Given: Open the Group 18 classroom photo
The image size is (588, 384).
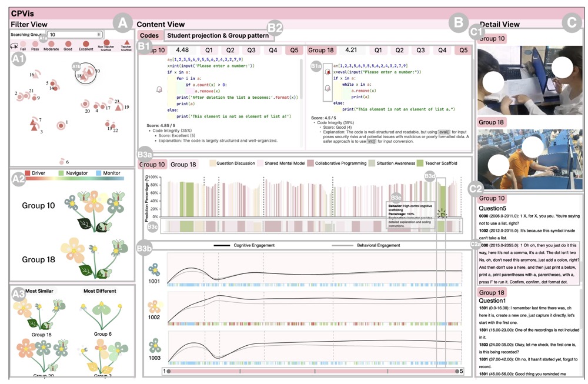Looking at the screenshot, I should click(x=530, y=159).
